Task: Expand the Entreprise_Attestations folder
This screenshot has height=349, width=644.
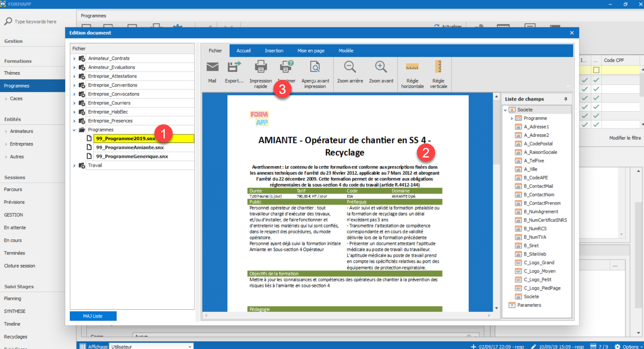Action: click(74, 76)
